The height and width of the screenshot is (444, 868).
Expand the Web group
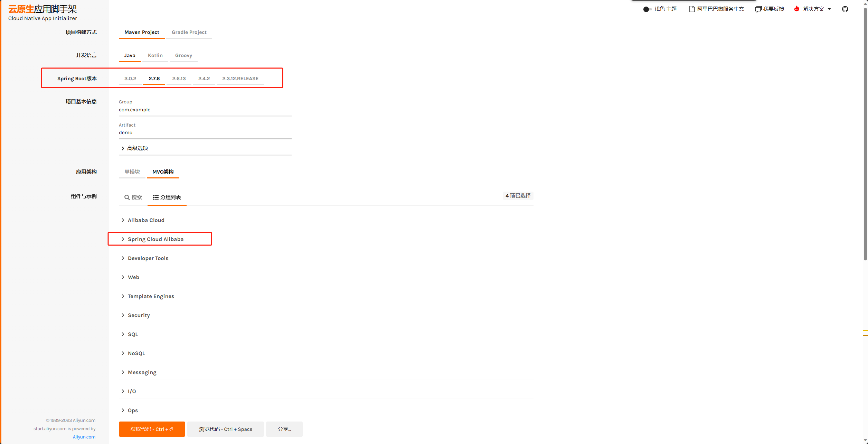[326, 277]
